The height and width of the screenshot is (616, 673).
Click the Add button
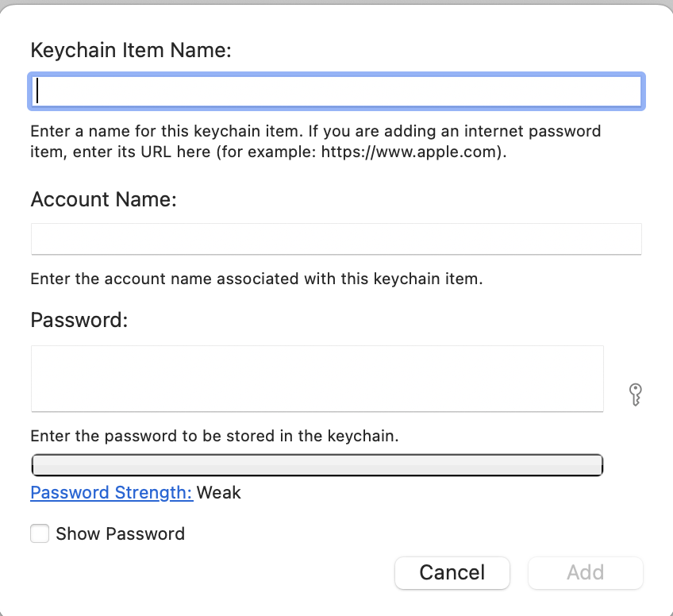pos(585,572)
